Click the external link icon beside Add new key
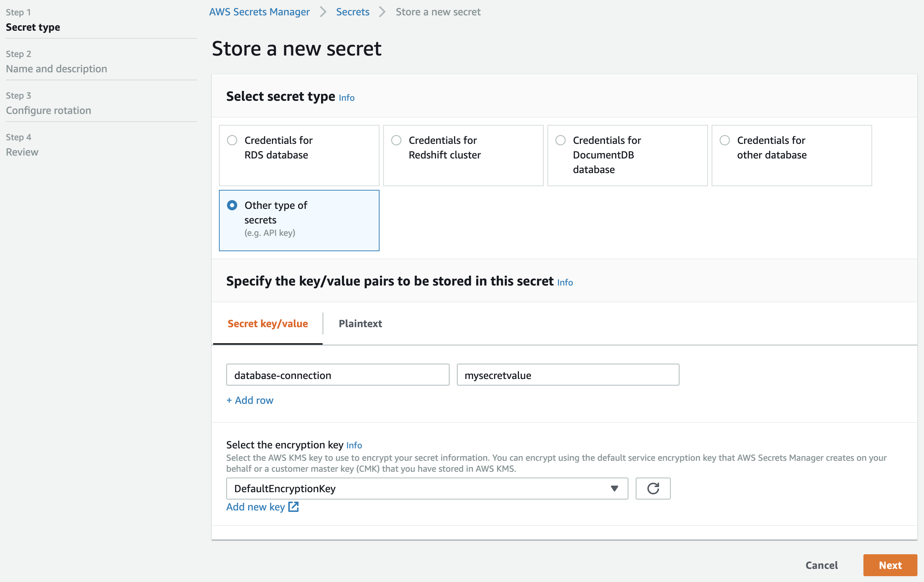 click(293, 507)
